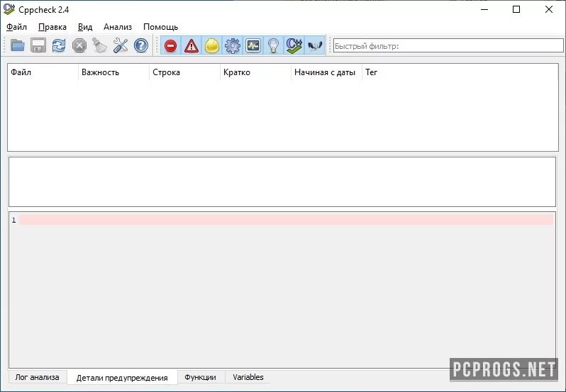
Task: Close the Cppcheck 2.4 window
Action: (549, 9)
